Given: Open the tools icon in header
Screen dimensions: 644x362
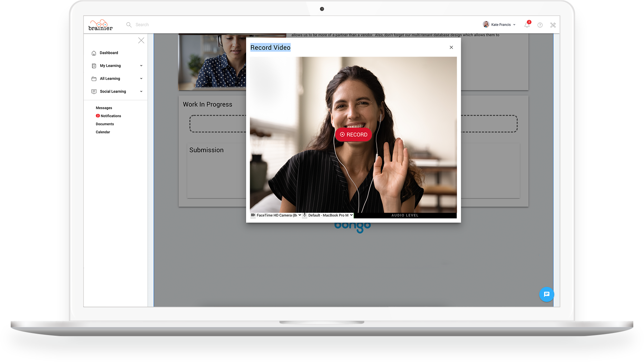Looking at the screenshot, I should (553, 25).
